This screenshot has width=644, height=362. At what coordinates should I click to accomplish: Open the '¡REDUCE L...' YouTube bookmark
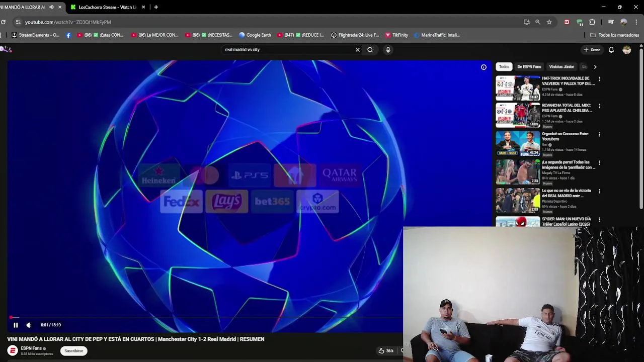coord(300,35)
